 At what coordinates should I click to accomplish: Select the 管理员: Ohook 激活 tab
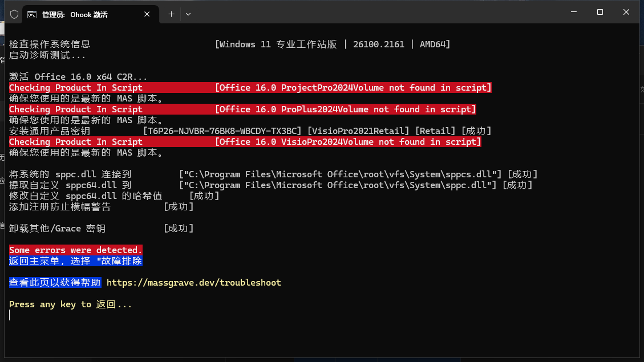coord(90,15)
